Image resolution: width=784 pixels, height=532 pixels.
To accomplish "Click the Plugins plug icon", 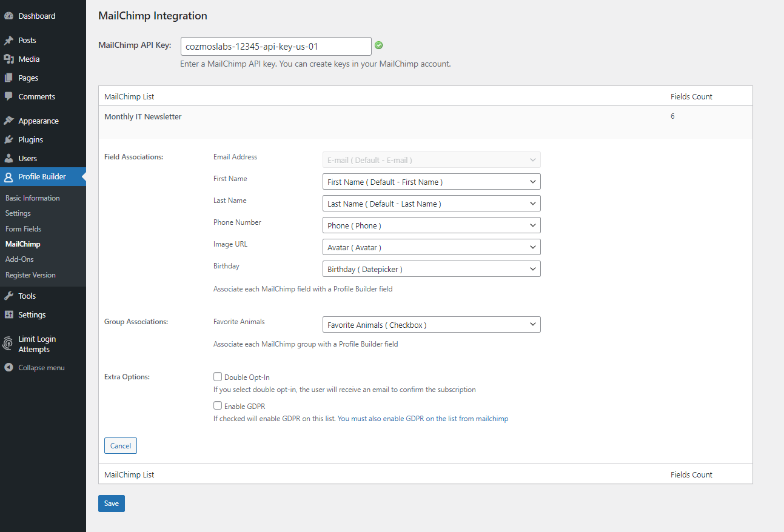I will click(8, 139).
